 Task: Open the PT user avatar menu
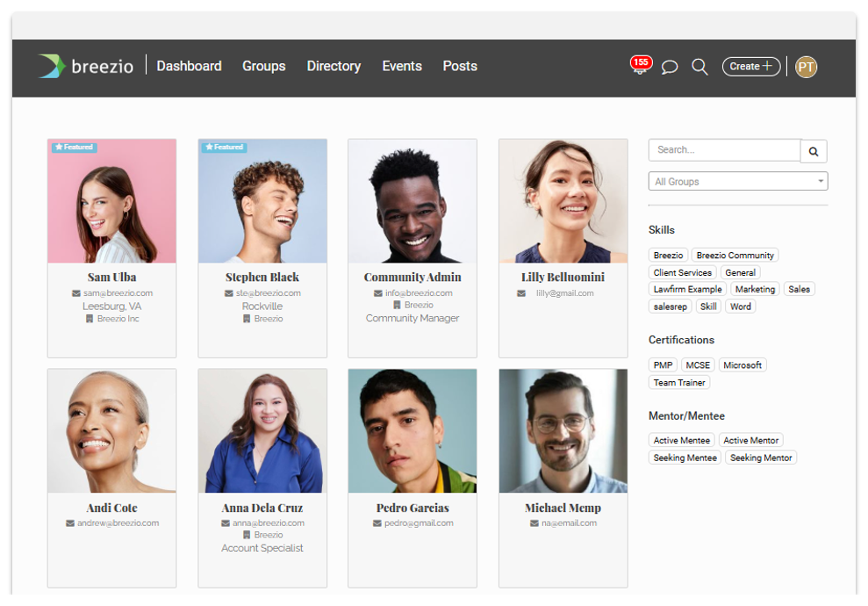click(806, 67)
